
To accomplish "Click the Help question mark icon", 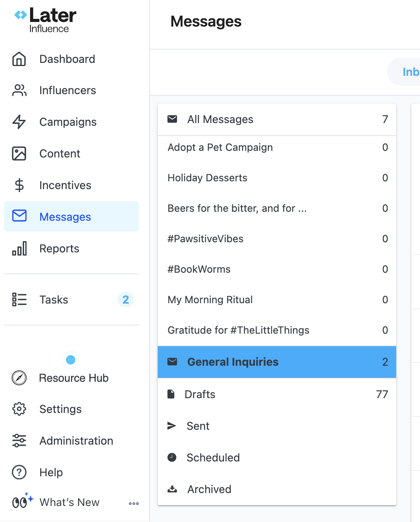I will pyautogui.click(x=19, y=472).
